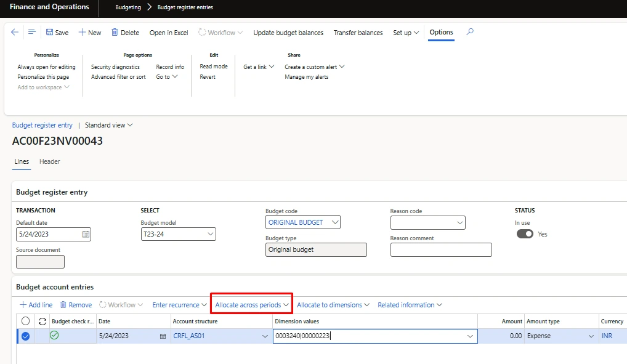
Task: Open the navigation list hamburger icon
Action: (x=32, y=32)
